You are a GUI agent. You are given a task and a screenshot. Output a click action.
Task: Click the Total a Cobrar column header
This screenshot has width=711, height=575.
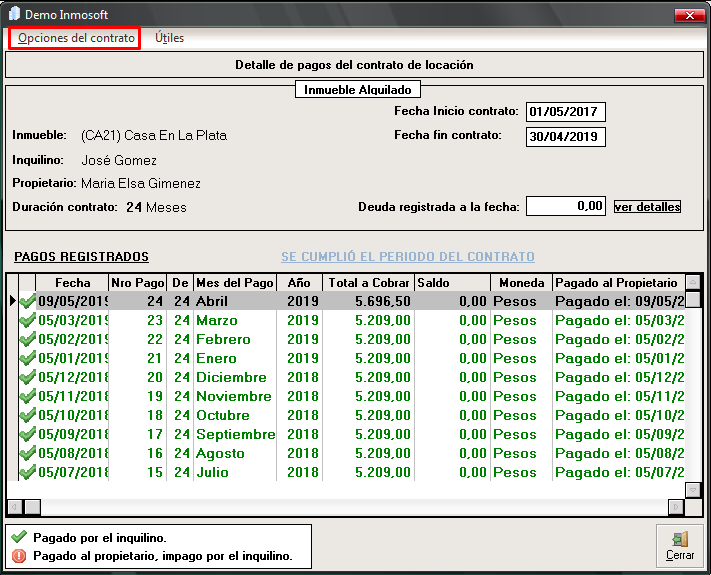coord(369,283)
